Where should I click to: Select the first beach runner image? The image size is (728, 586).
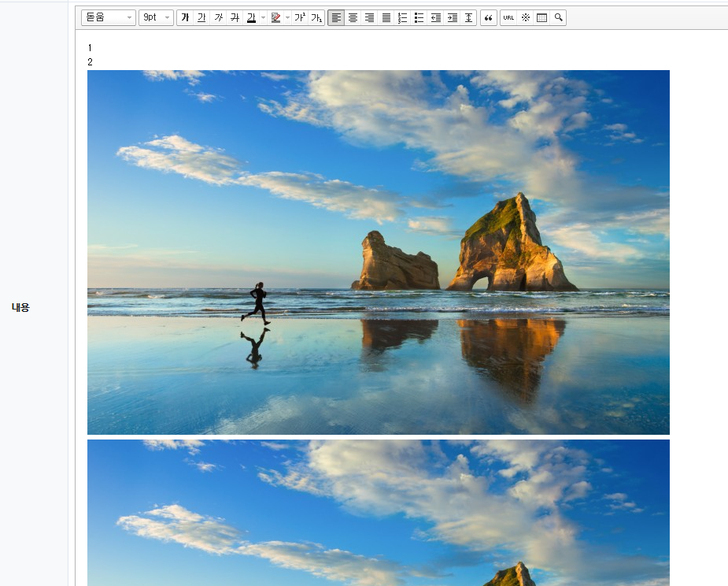click(379, 252)
